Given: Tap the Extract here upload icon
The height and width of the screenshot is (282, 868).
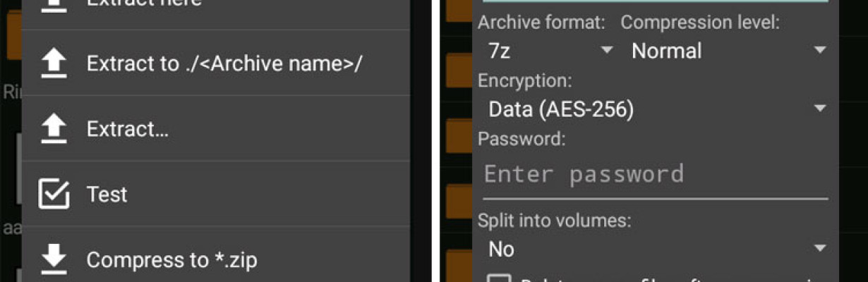Looking at the screenshot, I should (x=54, y=4).
